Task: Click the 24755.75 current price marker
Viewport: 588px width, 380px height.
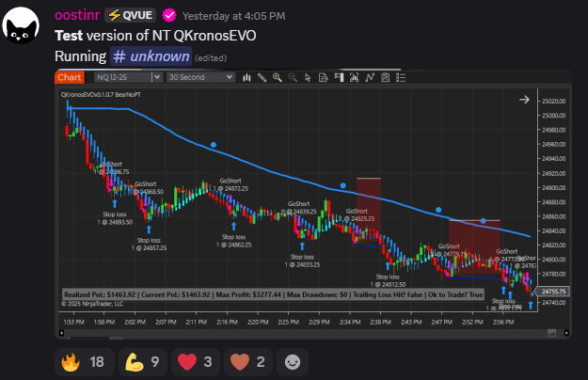Action: point(555,292)
